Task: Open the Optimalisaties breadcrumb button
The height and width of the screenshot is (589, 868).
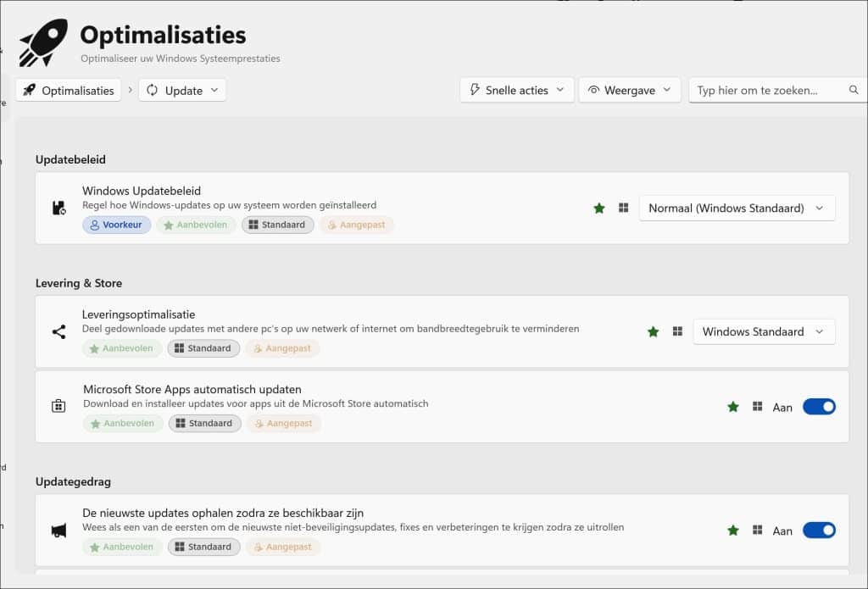Action: pyautogui.click(x=69, y=90)
